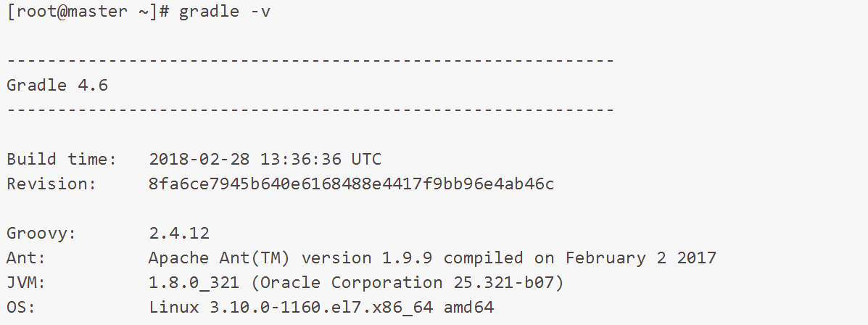Click the dashed line below Gradle 4.6
The height and width of the screenshot is (325, 868).
(x=310, y=110)
